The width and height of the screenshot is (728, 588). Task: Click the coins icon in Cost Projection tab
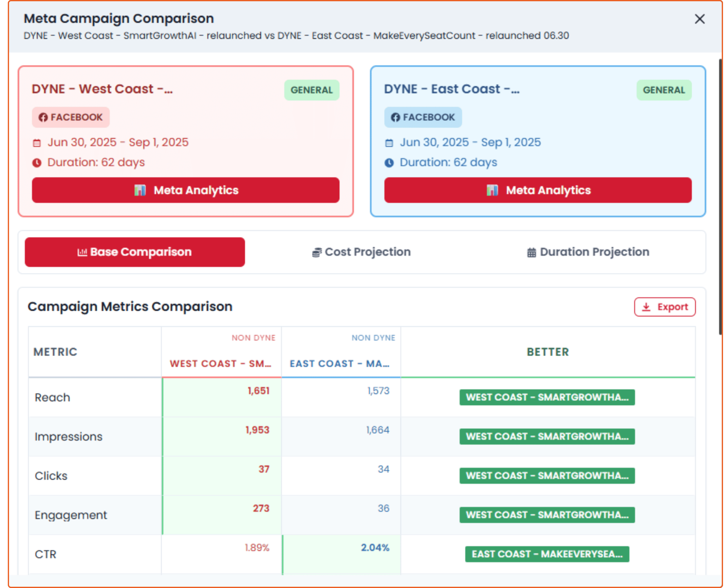(x=317, y=253)
